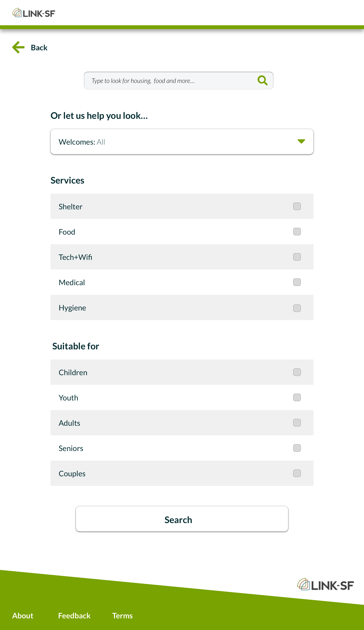The height and width of the screenshot is (630, 364).
Task: Enable the Food service filter
Action: point(297,232)
